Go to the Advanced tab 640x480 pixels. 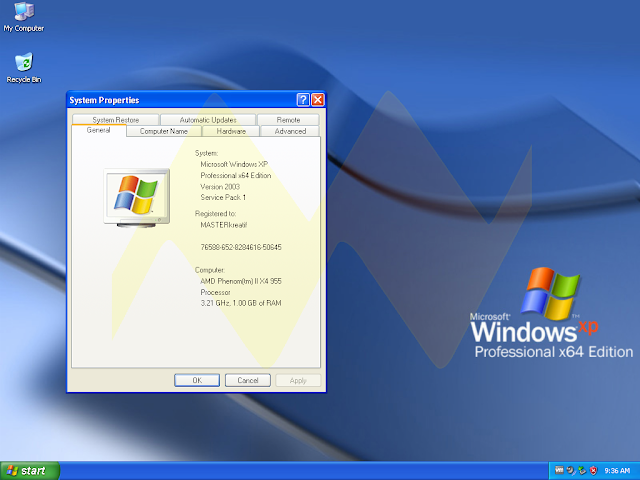[290, 131]
